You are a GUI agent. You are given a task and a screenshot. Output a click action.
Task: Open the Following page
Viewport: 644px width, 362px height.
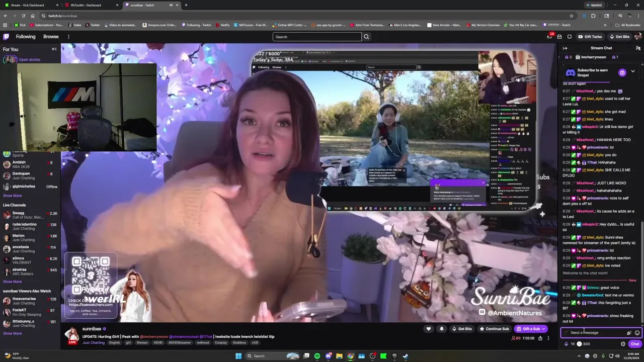[26, 37]
